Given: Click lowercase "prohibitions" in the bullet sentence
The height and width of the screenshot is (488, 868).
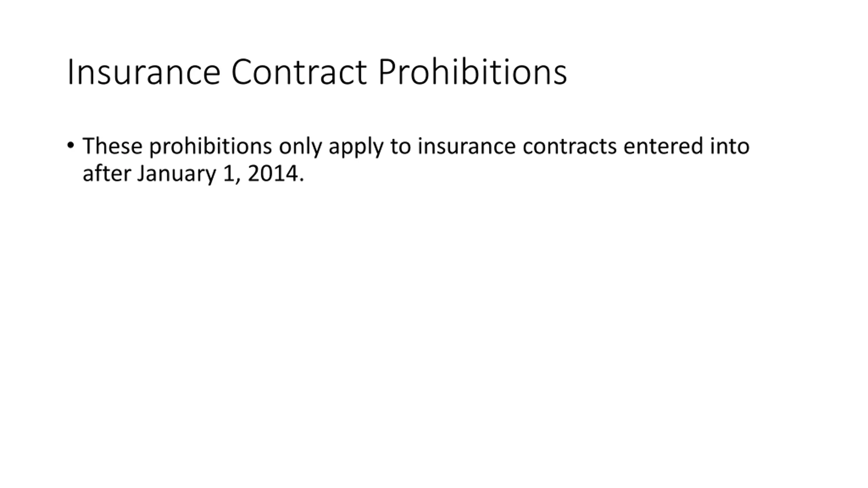Looking at the screenshot, I should [x=210, y=146].
